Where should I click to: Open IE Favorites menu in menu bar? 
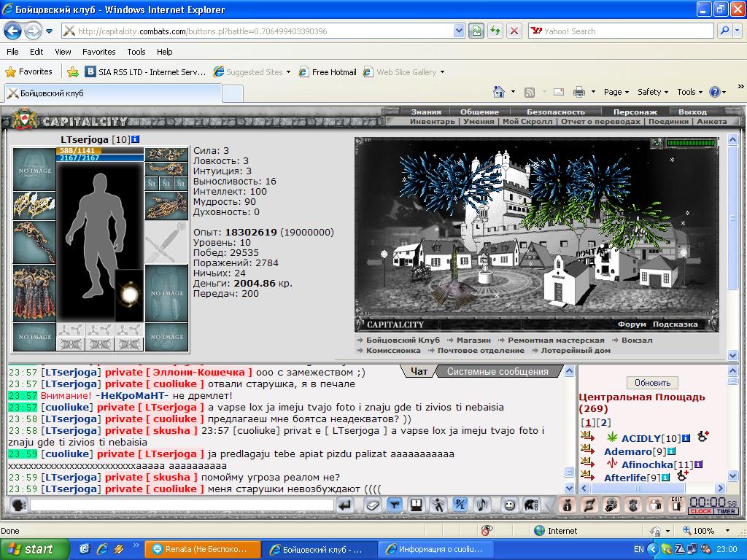pyautogui.click(x=98, y=52)
